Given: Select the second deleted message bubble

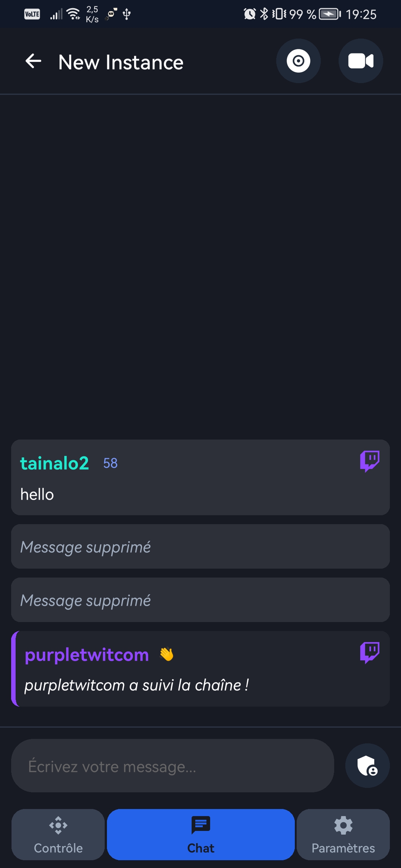Looking at the screenshot, I should coord(200,600).
